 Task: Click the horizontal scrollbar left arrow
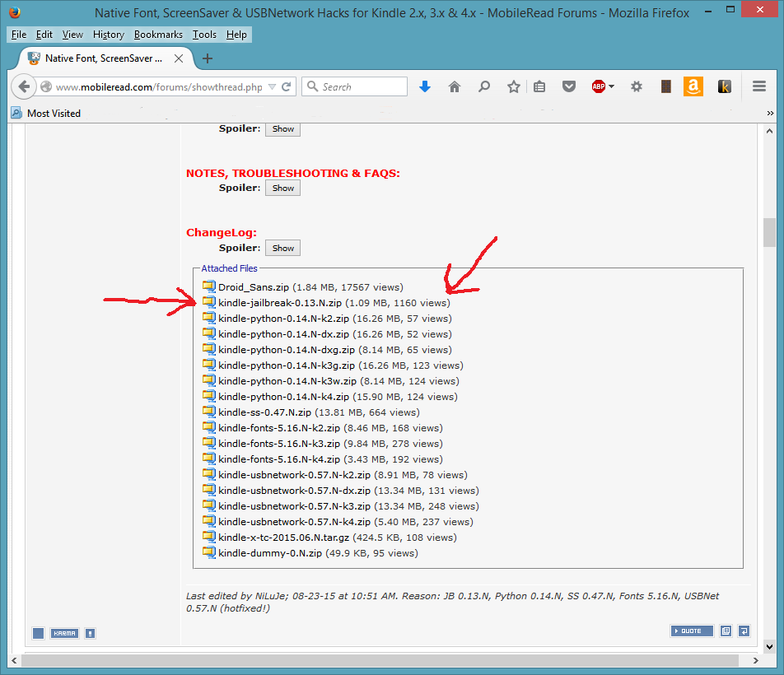point(14,660)
